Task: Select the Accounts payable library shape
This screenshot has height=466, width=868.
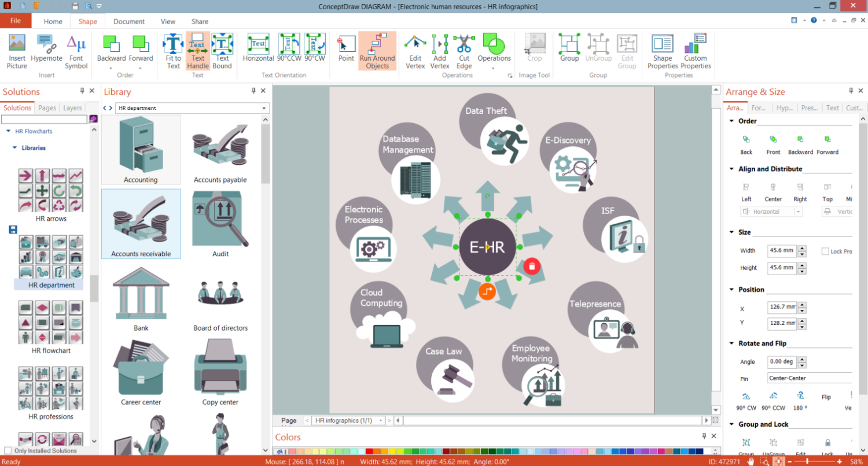Action: [x=220, y=150]
